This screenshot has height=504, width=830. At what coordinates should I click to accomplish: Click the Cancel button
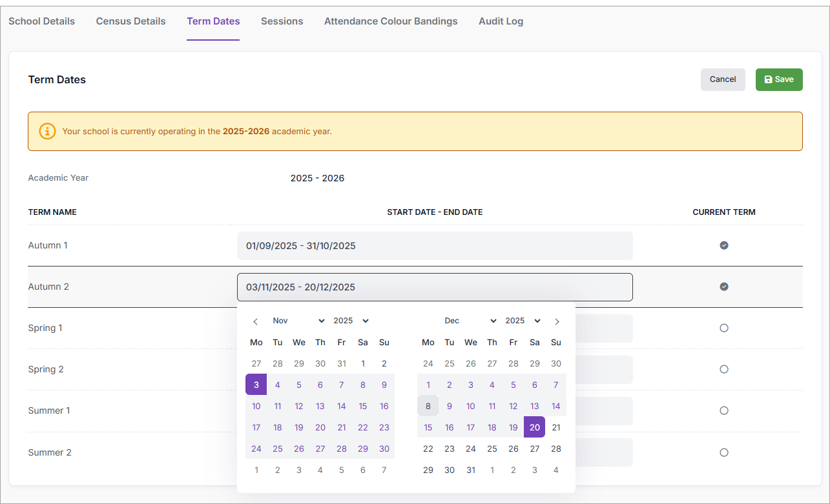(x=722, y=79)
